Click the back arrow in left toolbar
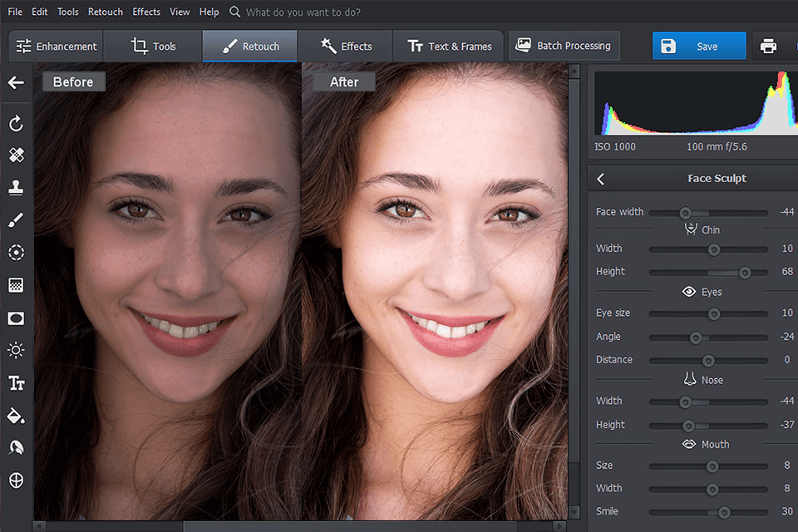Image resolution: width=798 pixels, height=532 pixels. (x=16, y=83)
